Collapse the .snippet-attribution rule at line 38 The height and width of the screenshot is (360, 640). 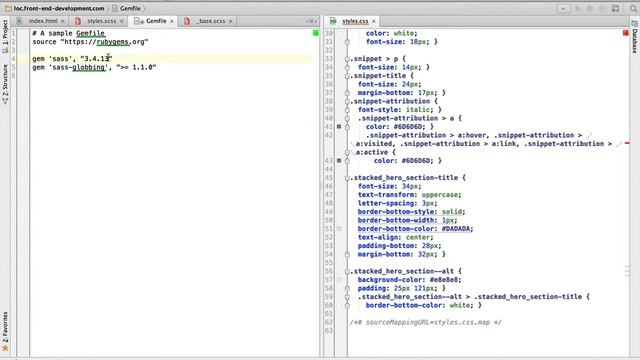pos(347,101)
